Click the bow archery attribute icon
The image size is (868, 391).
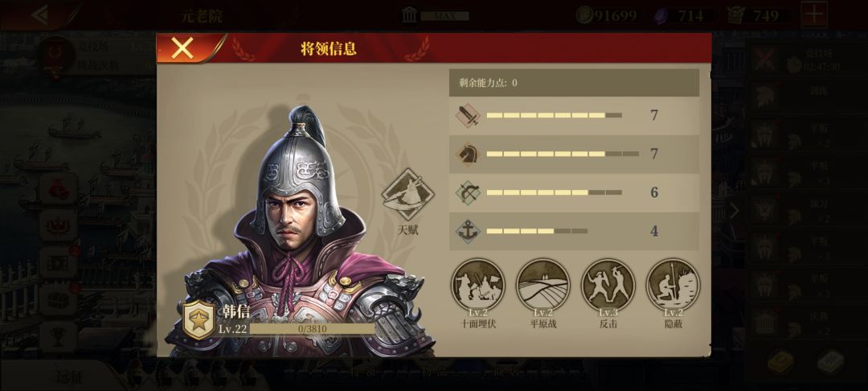(x=468, y=193)
